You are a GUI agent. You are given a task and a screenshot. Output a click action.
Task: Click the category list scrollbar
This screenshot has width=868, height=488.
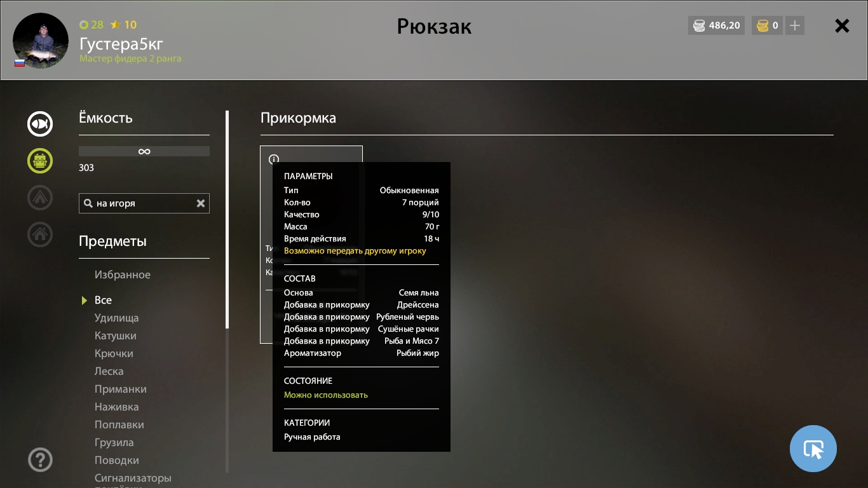click(227, 219)
